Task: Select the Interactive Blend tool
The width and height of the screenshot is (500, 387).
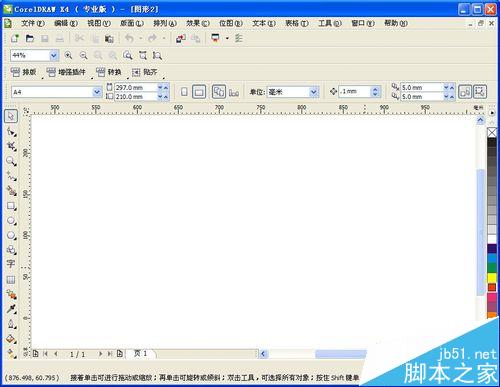Action: (x=11, y=294)
